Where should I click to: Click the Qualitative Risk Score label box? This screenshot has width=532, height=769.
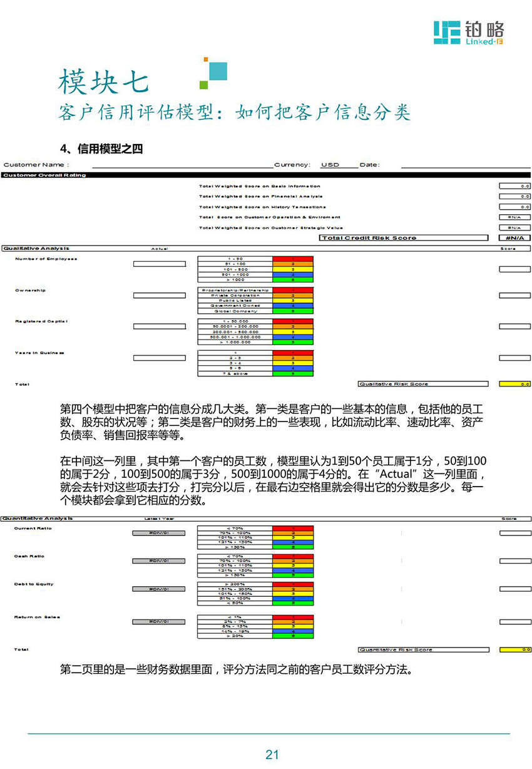[x=424, y=384]
